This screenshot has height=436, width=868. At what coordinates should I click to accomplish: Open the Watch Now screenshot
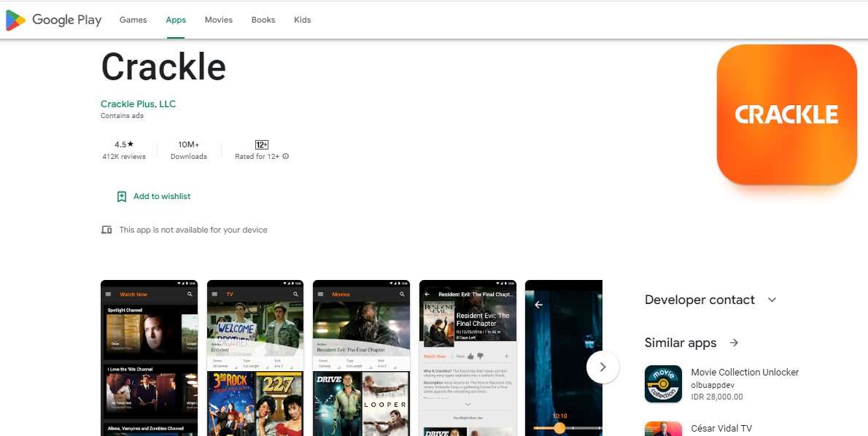(149, 358)
